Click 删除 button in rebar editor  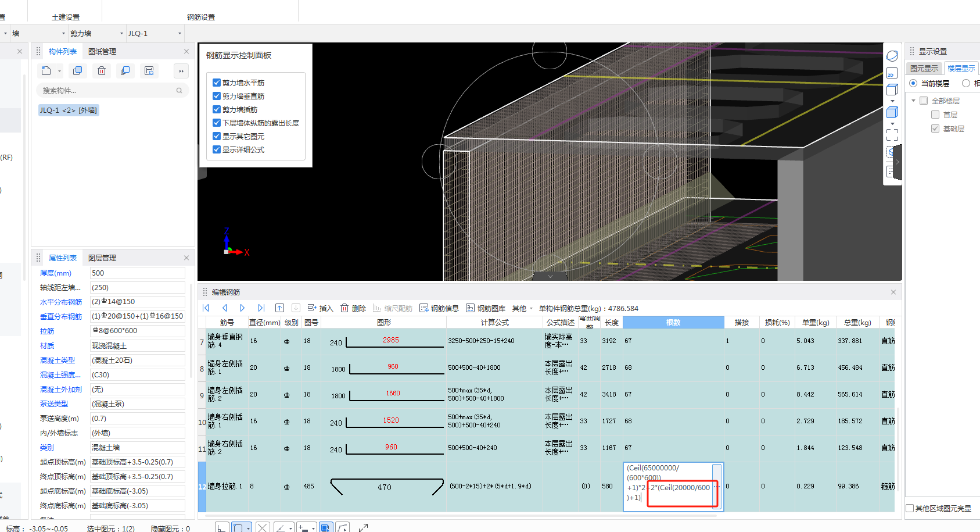pos(353,308)
